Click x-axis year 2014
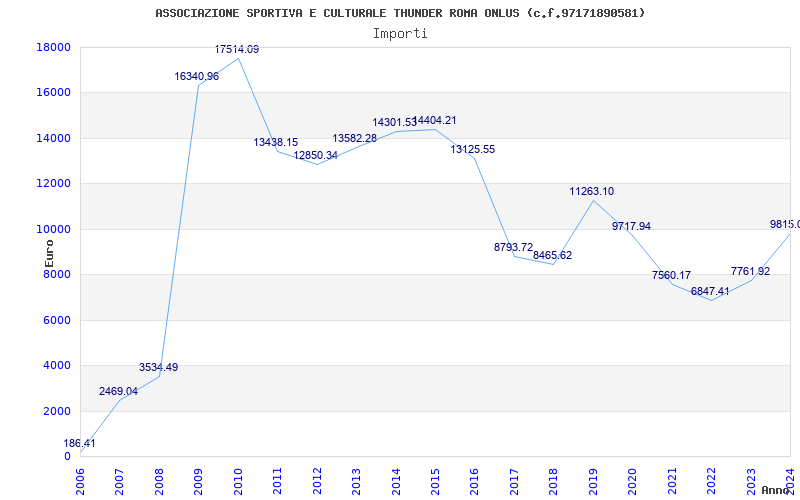The width and height of the screenshot is (800, 500). (x=396, y=481)
